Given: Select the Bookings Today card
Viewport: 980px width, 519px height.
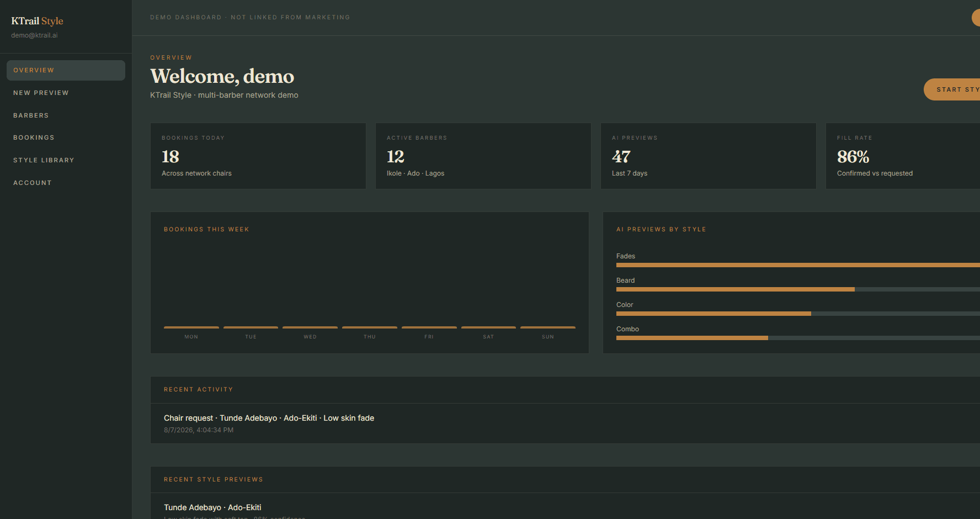Looking at the screenshot, I should 258,156.
